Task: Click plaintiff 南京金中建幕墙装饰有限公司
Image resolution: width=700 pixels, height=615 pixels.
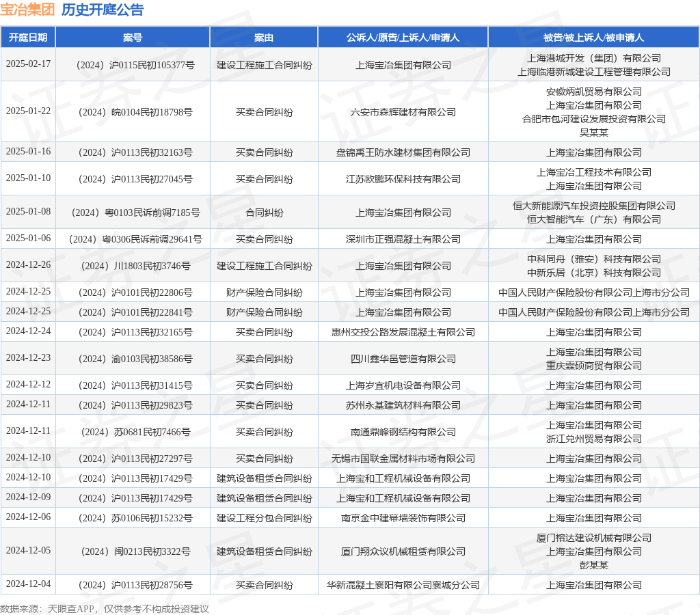Action: click(x=403, y=518)
